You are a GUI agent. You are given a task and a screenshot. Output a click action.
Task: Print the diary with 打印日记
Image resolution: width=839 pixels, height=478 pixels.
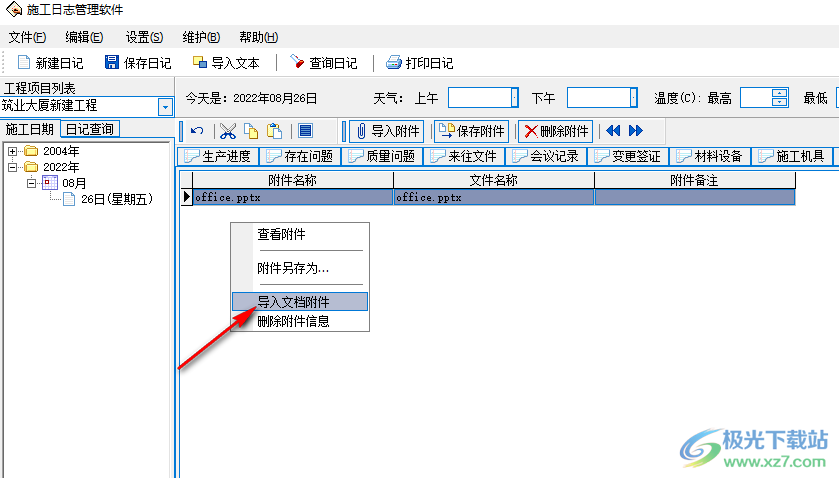click(420, 63)
